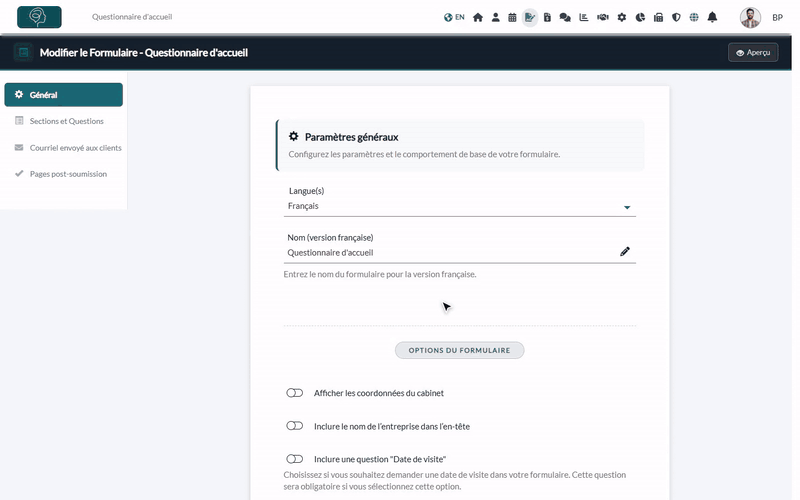Toggle Inclure une question Date de visite
Screen dimensions: 800x500
pyautogui.click(x=294, y=459)
